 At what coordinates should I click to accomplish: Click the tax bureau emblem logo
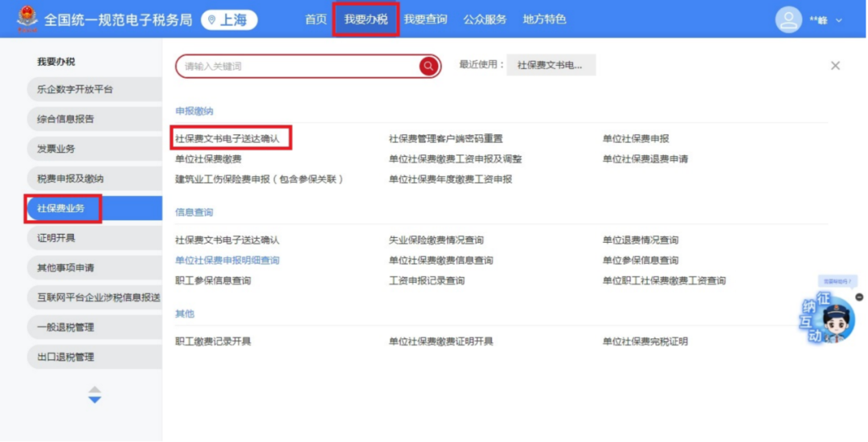28,19
